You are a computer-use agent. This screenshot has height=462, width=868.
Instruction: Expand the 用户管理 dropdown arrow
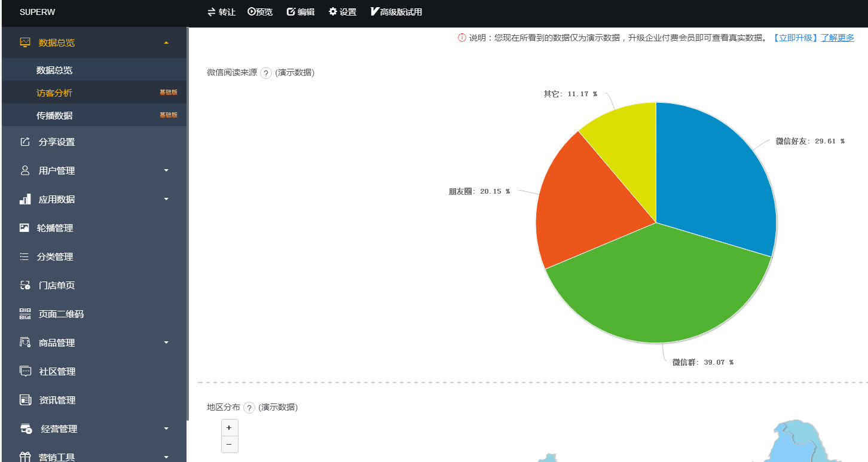(166, 170)
